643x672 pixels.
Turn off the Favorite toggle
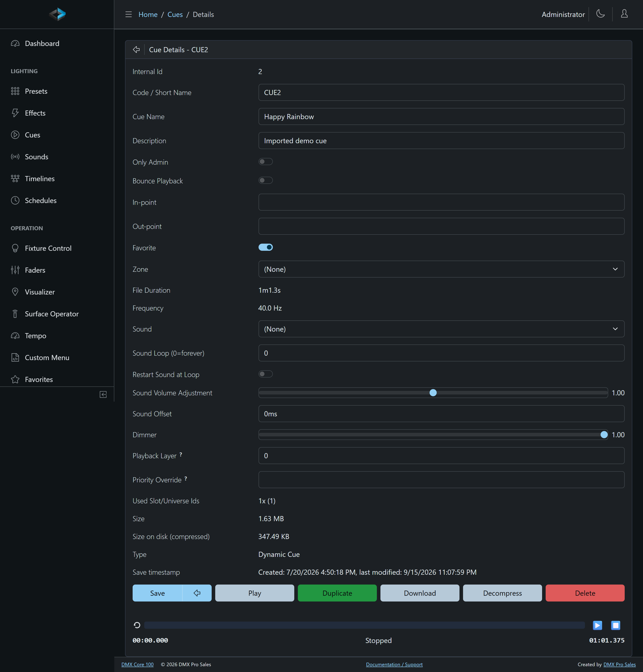click(266, 247)
